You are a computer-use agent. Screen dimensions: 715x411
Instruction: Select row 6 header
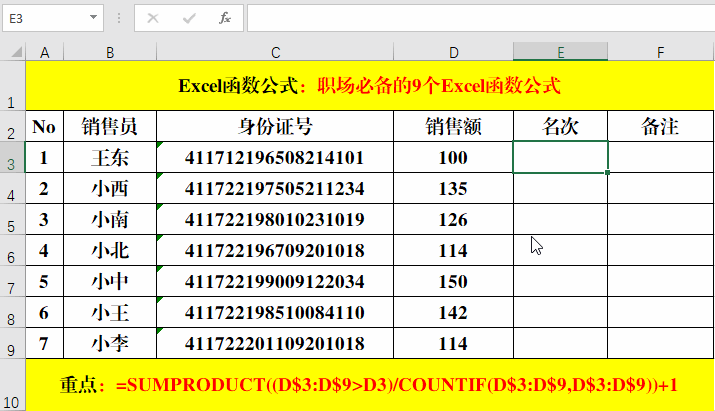tap(12, 250)
